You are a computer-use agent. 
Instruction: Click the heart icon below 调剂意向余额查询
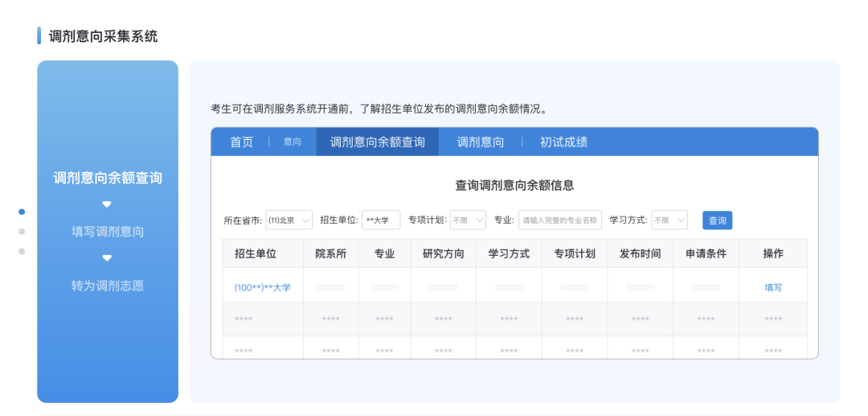107,204
